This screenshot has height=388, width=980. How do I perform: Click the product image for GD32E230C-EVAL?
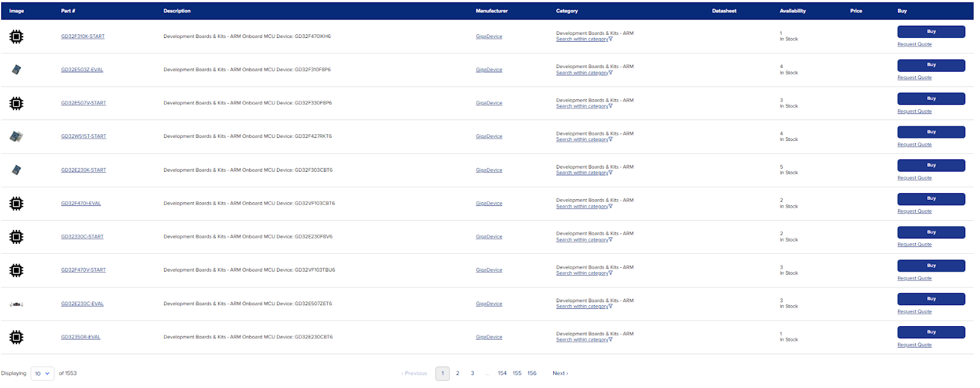click(x=17, y=304)
